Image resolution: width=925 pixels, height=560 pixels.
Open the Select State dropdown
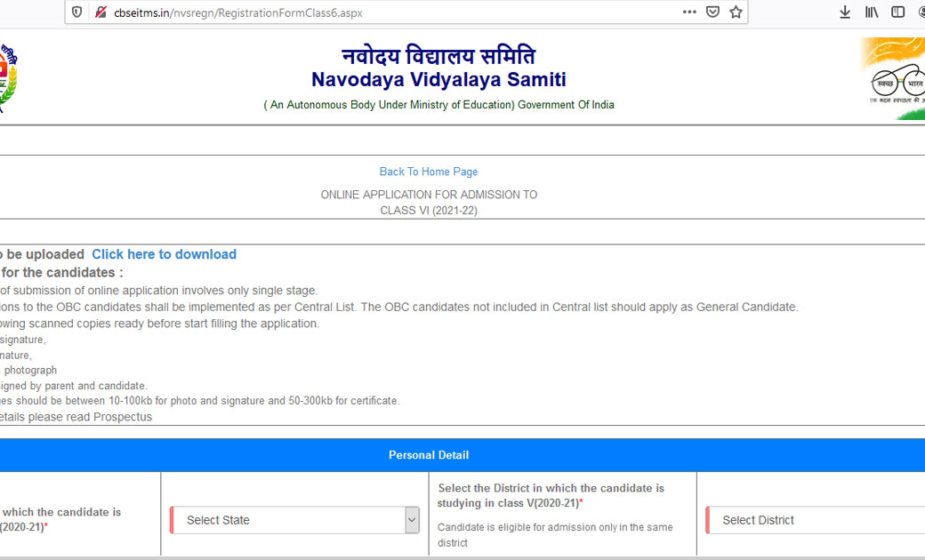(x=294, y=520)
